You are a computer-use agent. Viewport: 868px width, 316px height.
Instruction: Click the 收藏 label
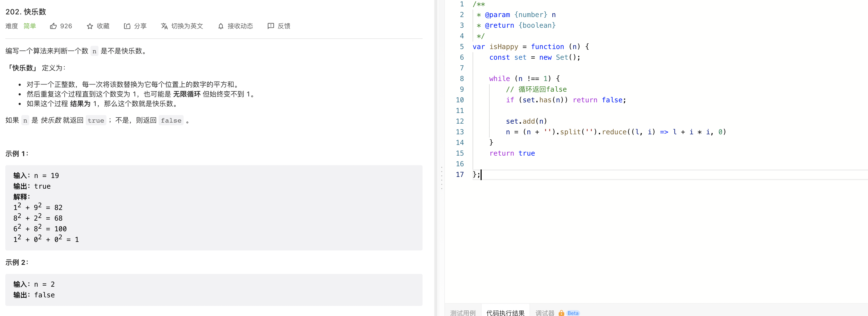point(103,26)
